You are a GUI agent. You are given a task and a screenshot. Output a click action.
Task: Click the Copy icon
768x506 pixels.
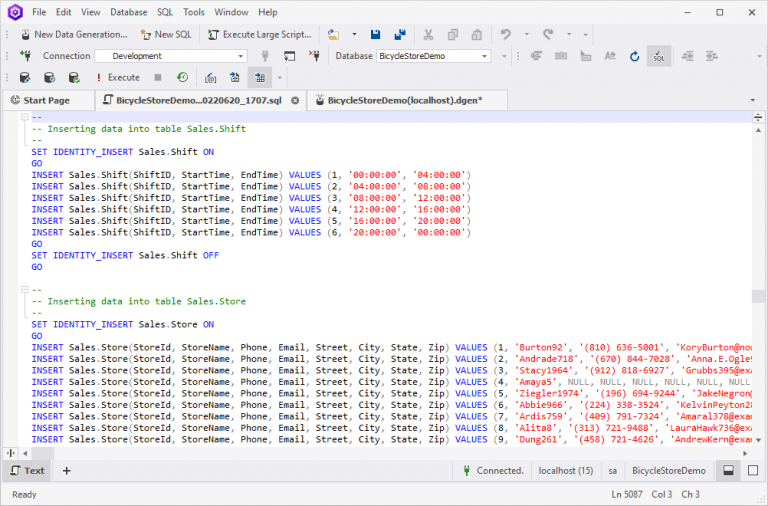[453, 34]
